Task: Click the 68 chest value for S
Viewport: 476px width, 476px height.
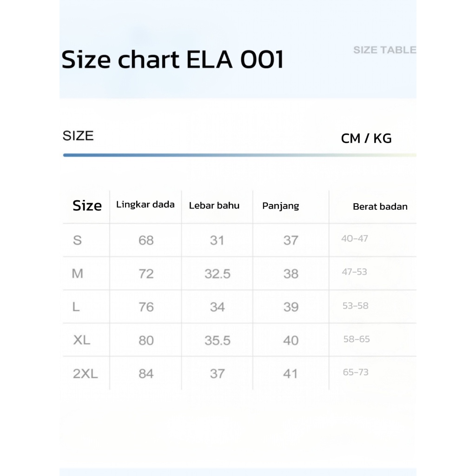Action: coord(146,240)
